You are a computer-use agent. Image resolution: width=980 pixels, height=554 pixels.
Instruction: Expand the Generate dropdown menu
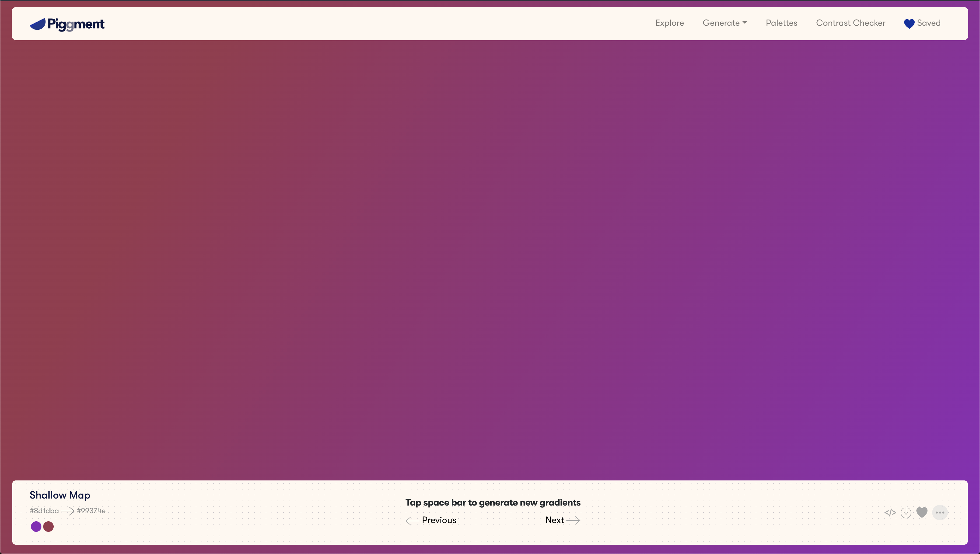click(721, 23)
